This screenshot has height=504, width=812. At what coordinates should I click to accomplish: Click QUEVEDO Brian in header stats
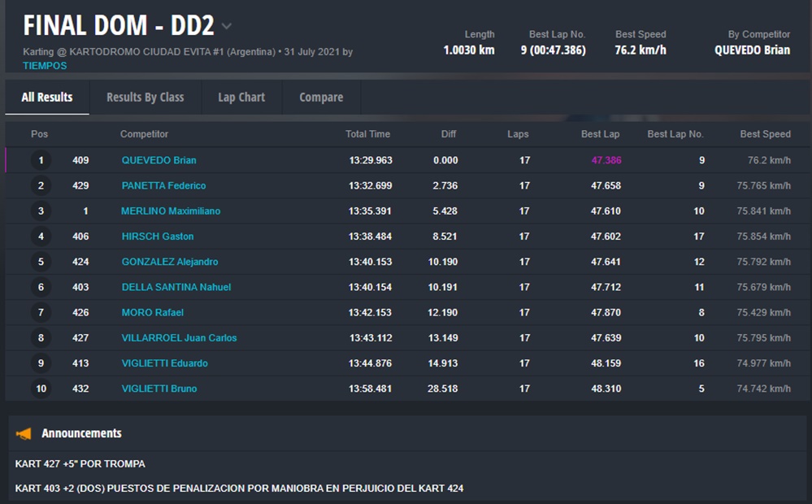point(752,50)
